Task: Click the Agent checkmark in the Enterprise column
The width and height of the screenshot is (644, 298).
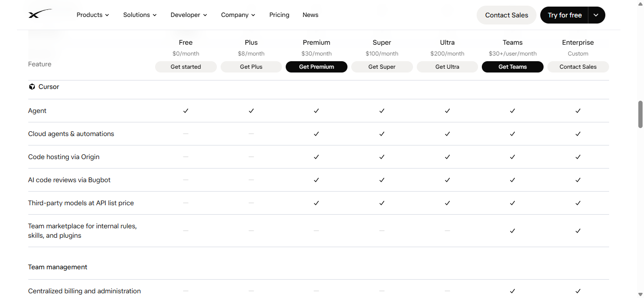Action: pos(578,111)
